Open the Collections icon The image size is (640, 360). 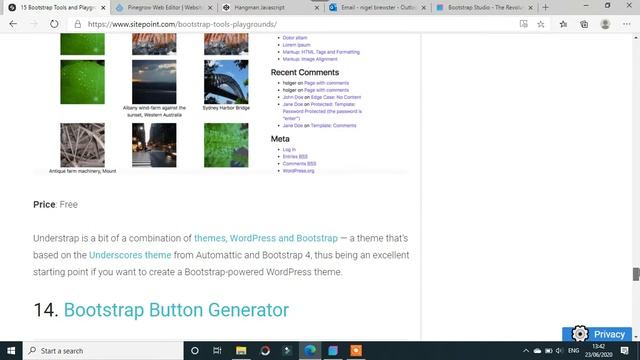pyautogui.click(x=584, y=24)
